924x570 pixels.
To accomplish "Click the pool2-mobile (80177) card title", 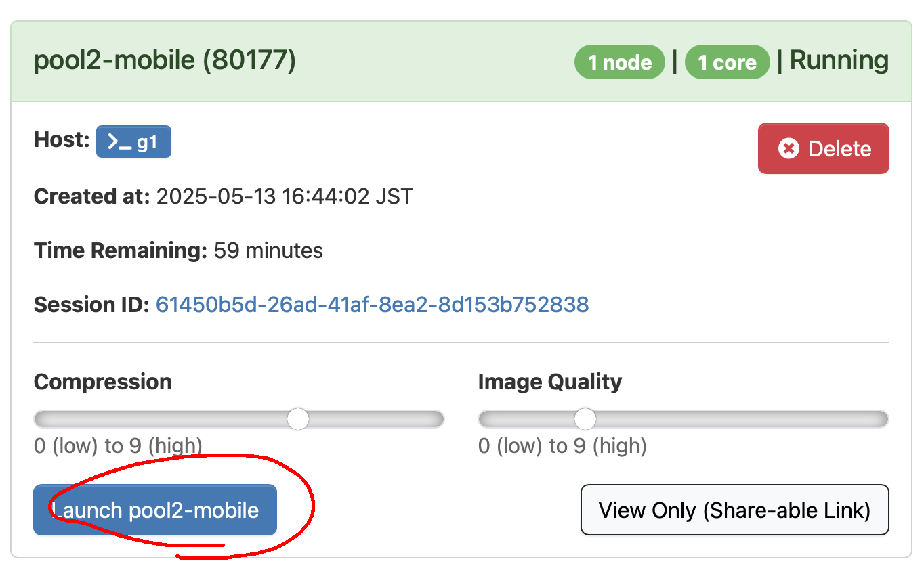I will click(x=165, y=61).
